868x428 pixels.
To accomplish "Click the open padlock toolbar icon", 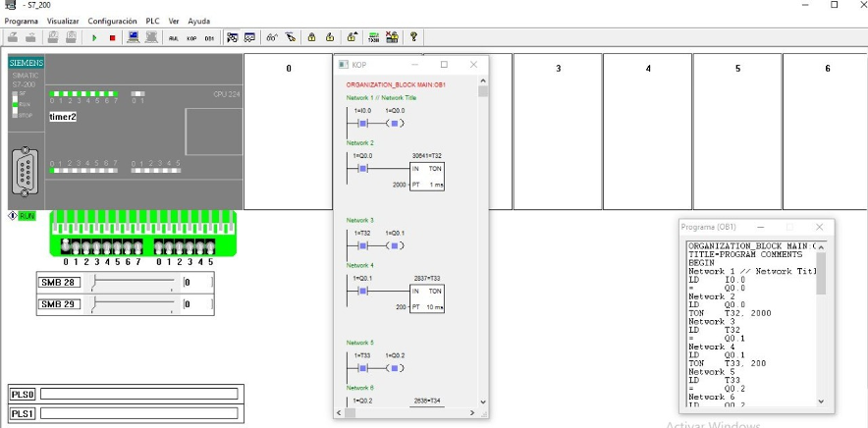I will coord(330,37).
